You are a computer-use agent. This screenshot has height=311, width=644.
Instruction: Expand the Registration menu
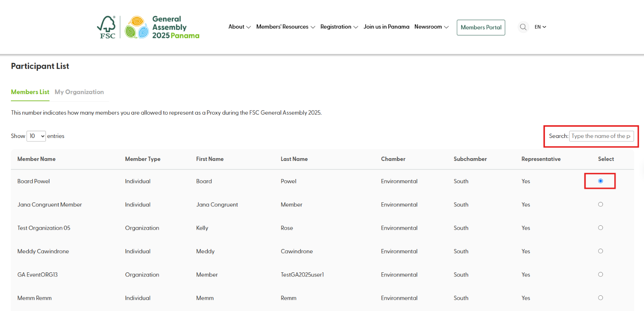tap(339, 27)
